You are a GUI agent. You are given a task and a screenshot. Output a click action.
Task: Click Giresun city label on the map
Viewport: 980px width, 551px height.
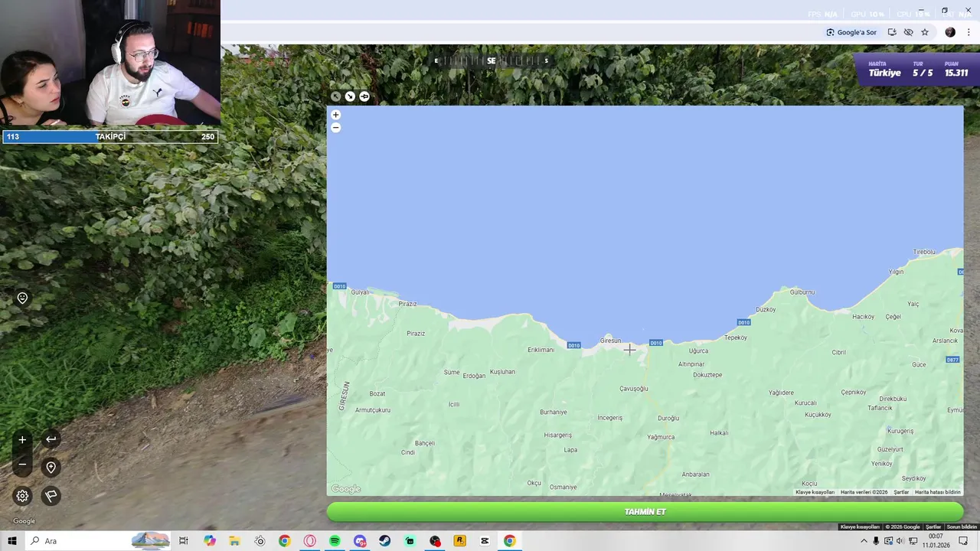click(610, 341)
